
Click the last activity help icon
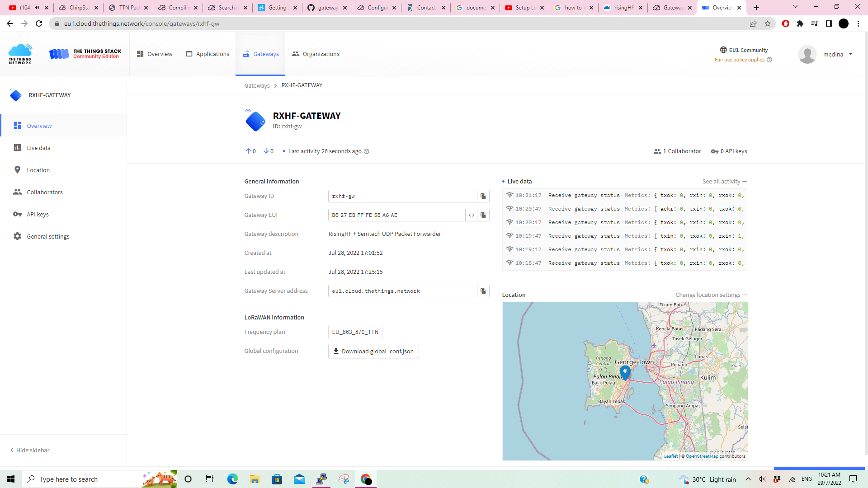click(367, 151)
